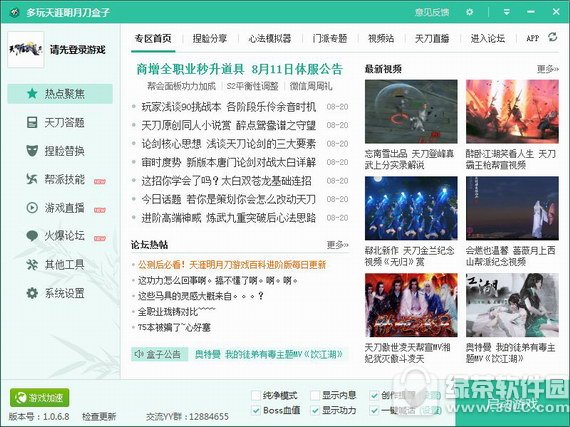This screenshot has height=427, width=570.
Task: Open forum post 75本被骗了~心好塞
Action: pos(174,327)
